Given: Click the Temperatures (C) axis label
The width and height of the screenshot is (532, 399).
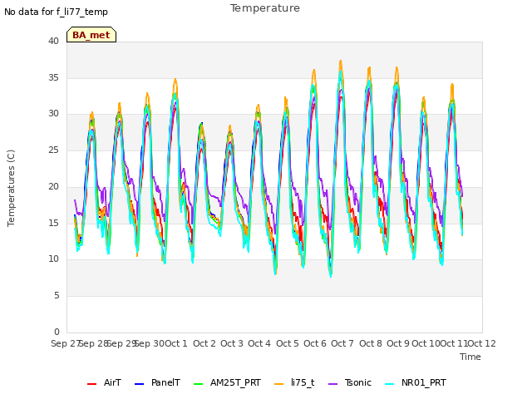Looking at the screenshot, I should (x=11, y=188).
